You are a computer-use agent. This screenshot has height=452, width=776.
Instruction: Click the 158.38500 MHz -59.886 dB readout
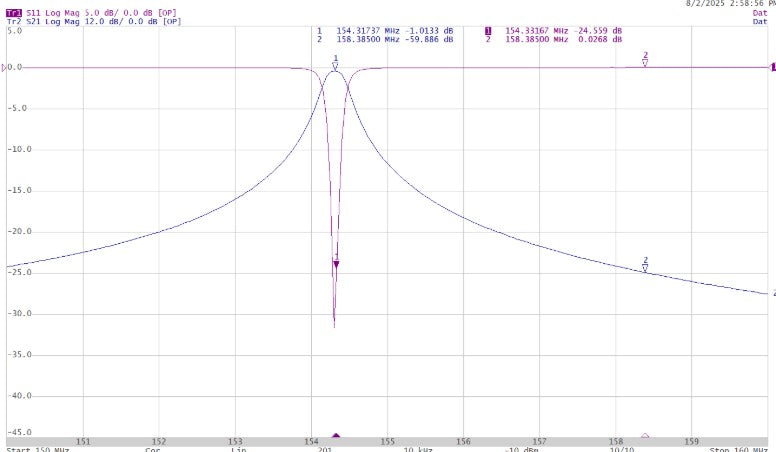coord(385,40)
